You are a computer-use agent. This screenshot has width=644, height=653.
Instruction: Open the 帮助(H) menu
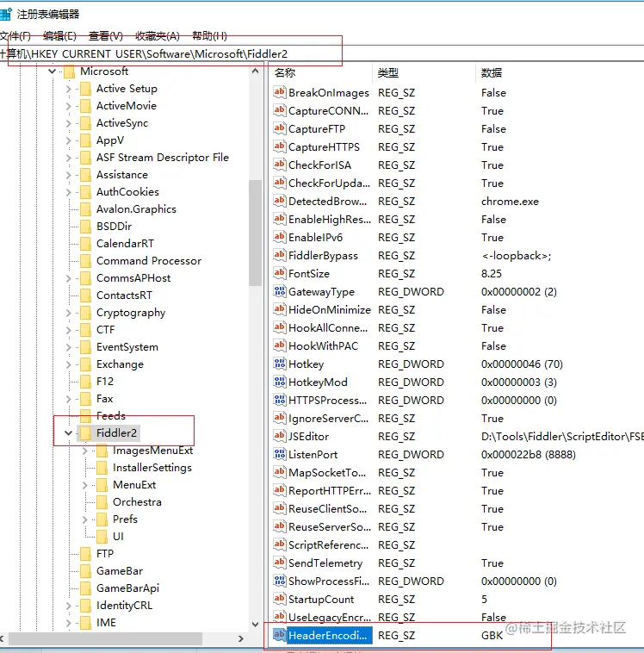pos(209,36)
